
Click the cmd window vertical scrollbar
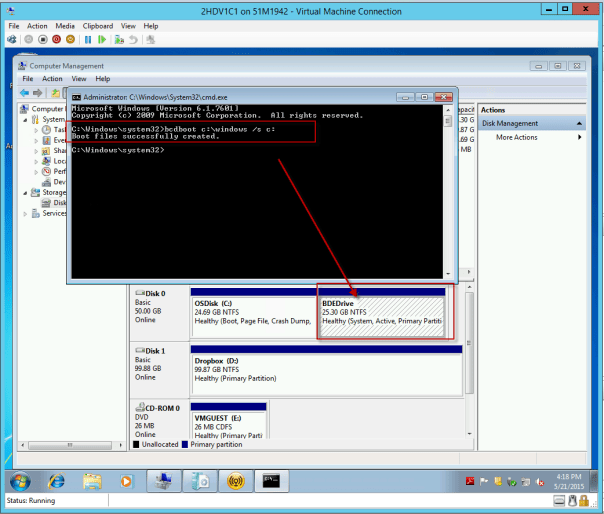pyautogui.click(x=448, y=191)
